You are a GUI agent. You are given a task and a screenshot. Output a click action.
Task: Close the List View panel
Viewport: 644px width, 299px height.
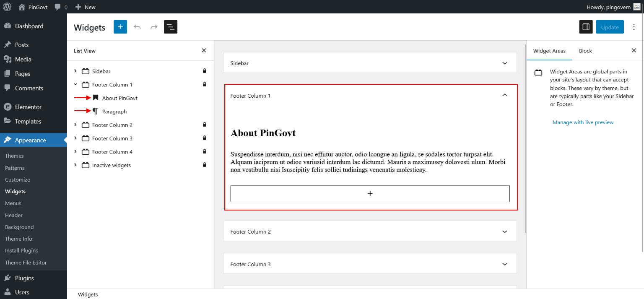pos(204,50)
